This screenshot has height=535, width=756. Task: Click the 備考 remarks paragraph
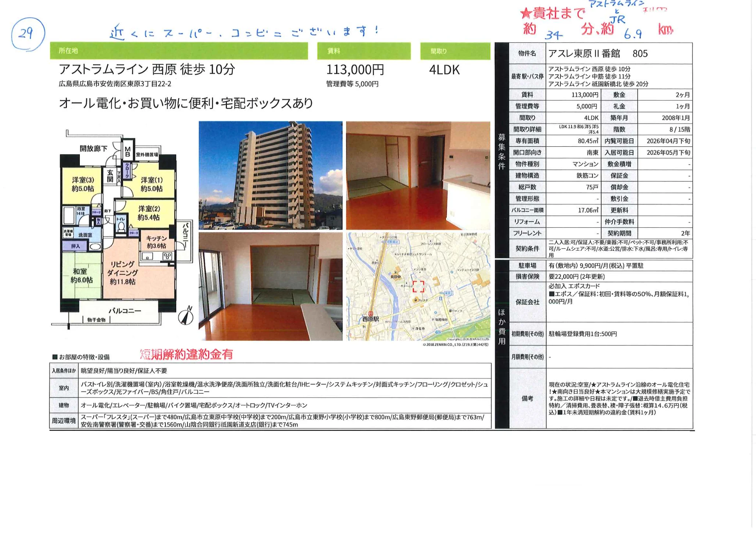click(619, 398)
